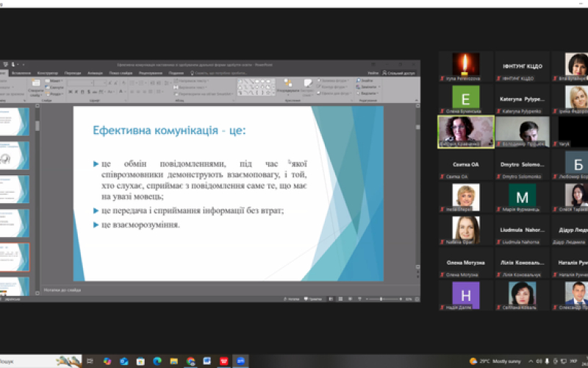
Task: Open Заливка фігури (Shape Fill) dropdown
Action: point(333,81)
